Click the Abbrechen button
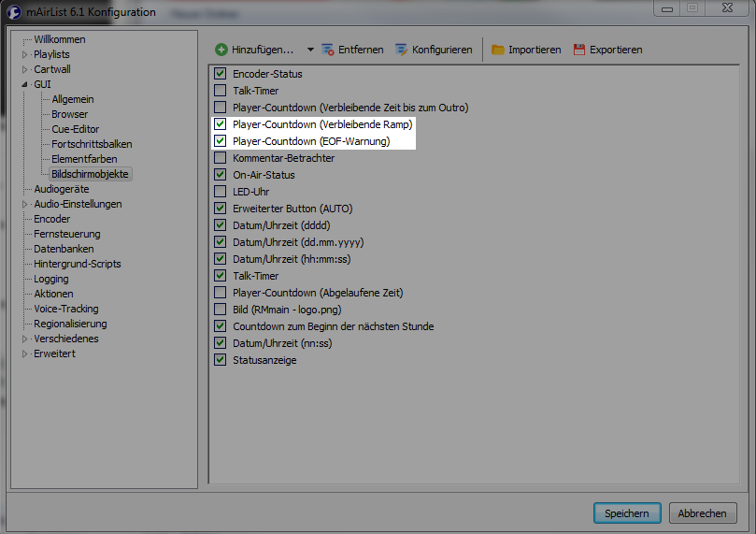 pos(702,513)
